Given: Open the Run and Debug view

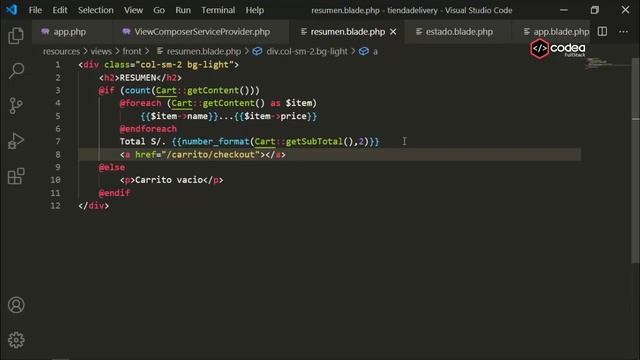Looking at the screenshot, I should (x=16, y=141).
